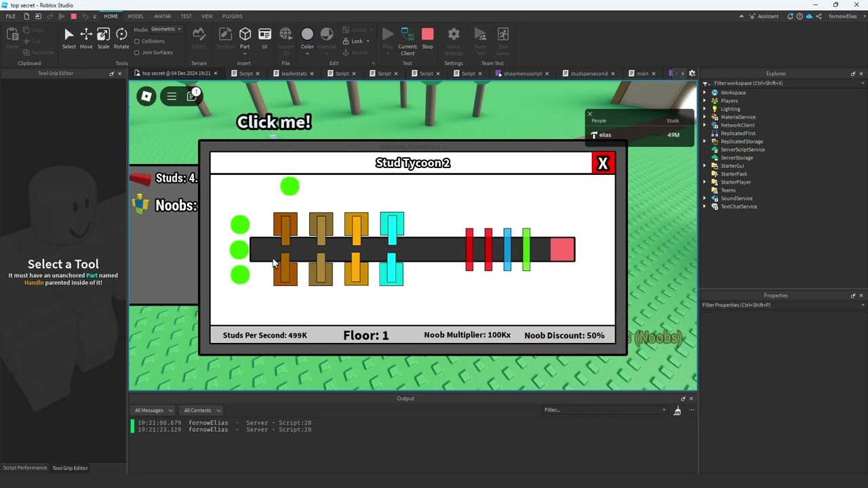Click Import 3D icon
Viewport: 868px width, 488px height.
pyautogui.click(x=285, y=41)
